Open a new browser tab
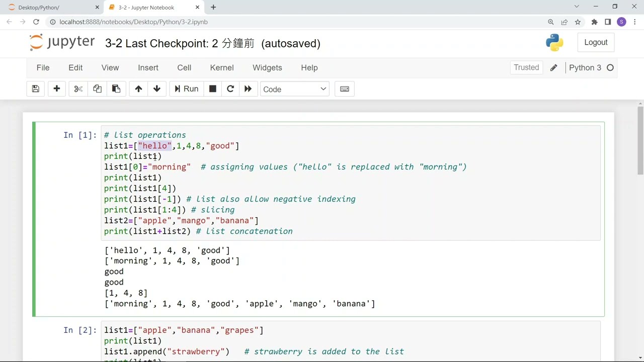644x362 pixels. click(213, 8)
